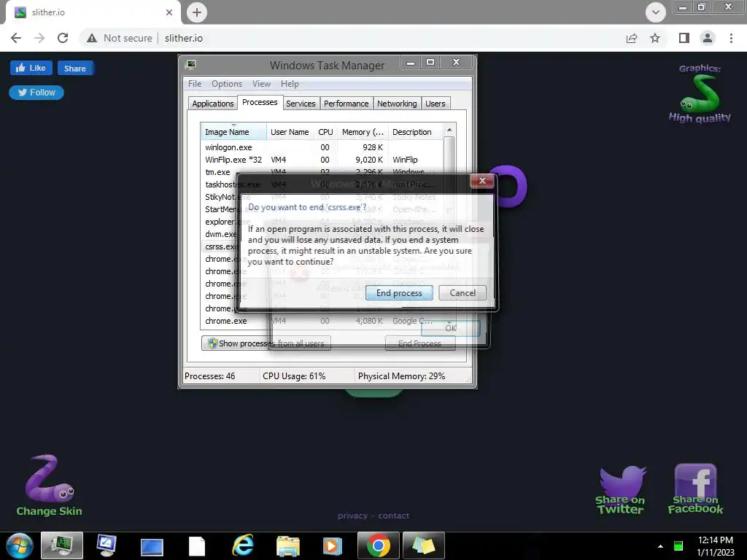The height and width of the screenshot is (560, 747).
Task: Select winlogon.exe process row
Action: 322,147
